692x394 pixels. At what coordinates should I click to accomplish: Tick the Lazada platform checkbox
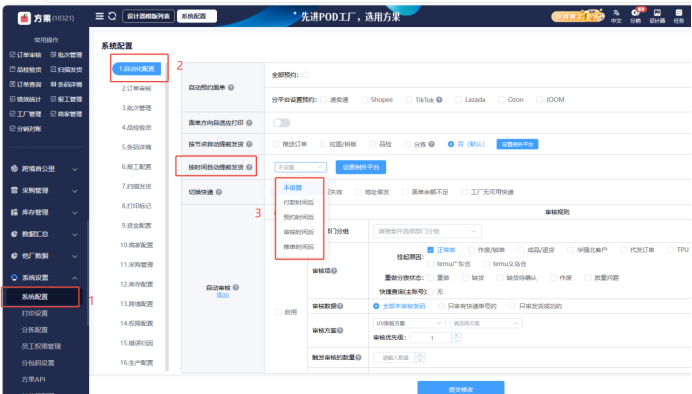coord(459,100)
